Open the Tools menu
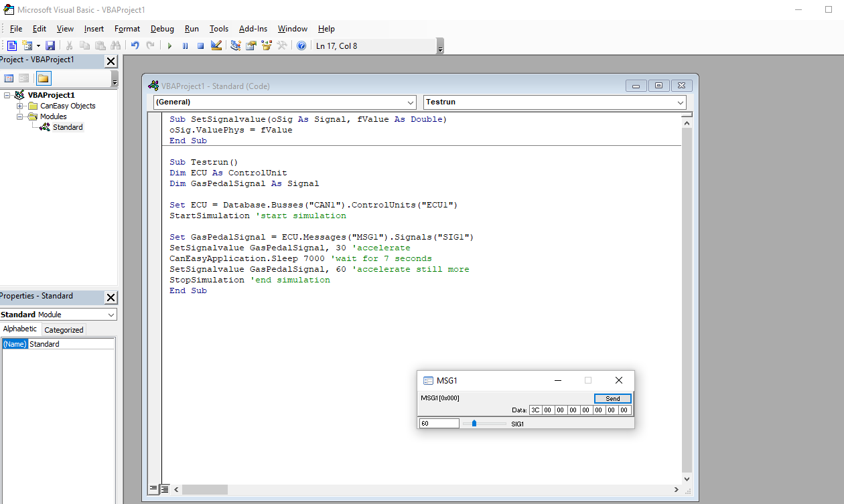 219,29
